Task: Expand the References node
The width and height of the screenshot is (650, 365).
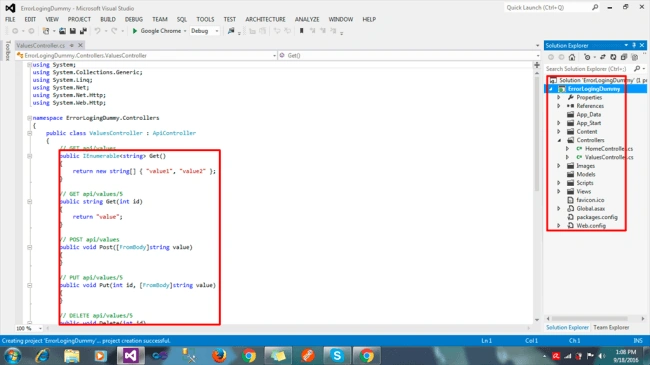Action: coord(558,106)
